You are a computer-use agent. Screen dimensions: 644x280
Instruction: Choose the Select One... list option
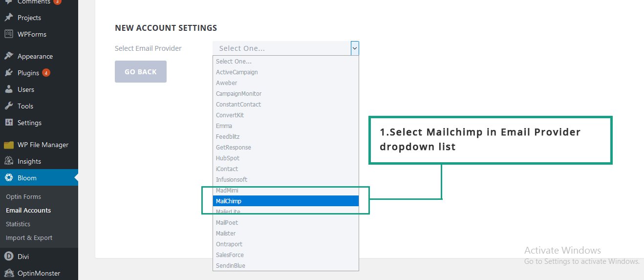point(286,61)
